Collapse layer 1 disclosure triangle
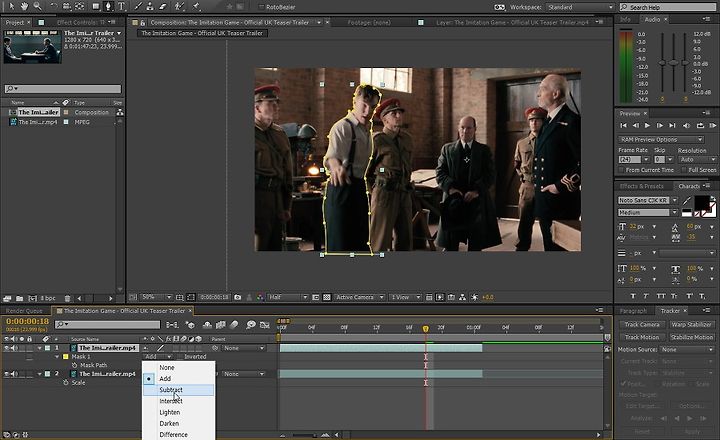720x440 pixels. [x=39, y=348]
